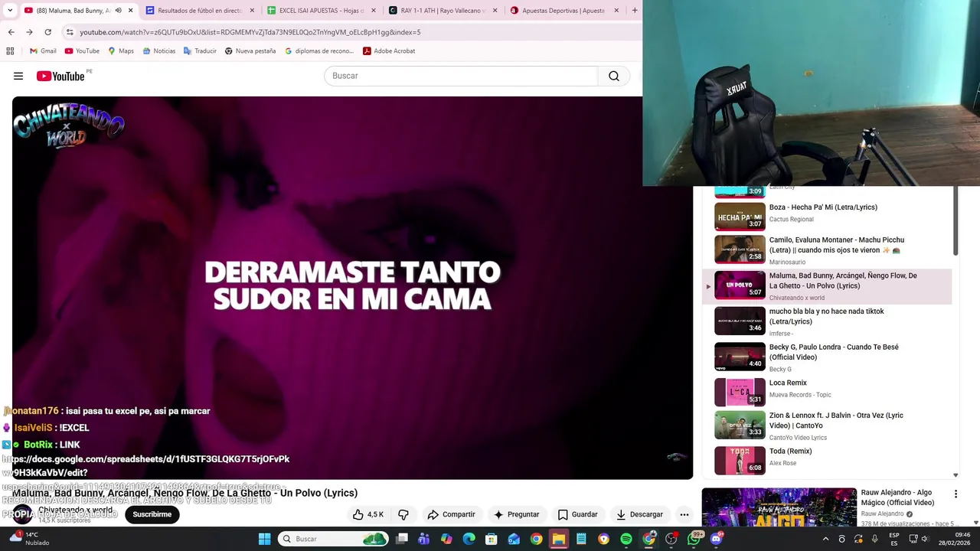Select mucho bla bla y no hace nada playlist item

coord(827,321)
